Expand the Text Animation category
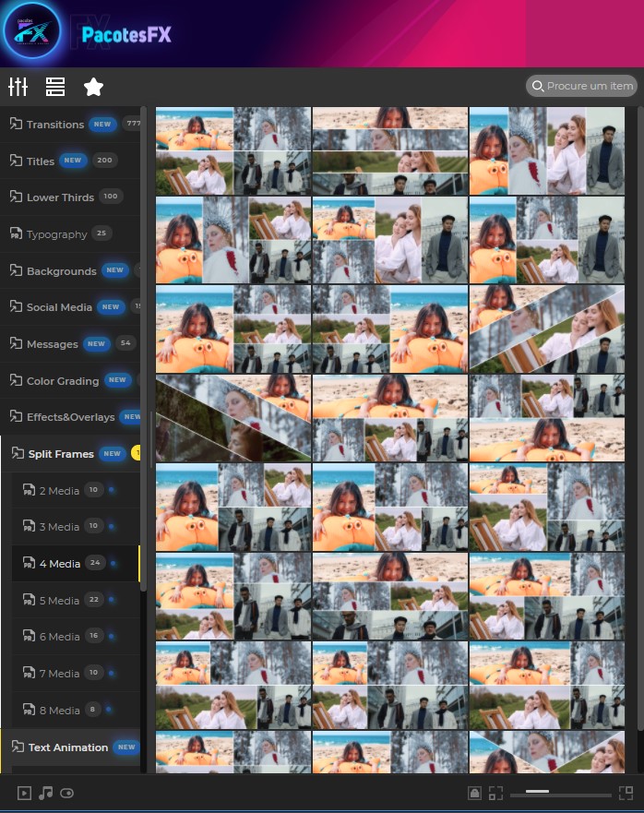Screen dimensions: 644x813 click(67, 747)
